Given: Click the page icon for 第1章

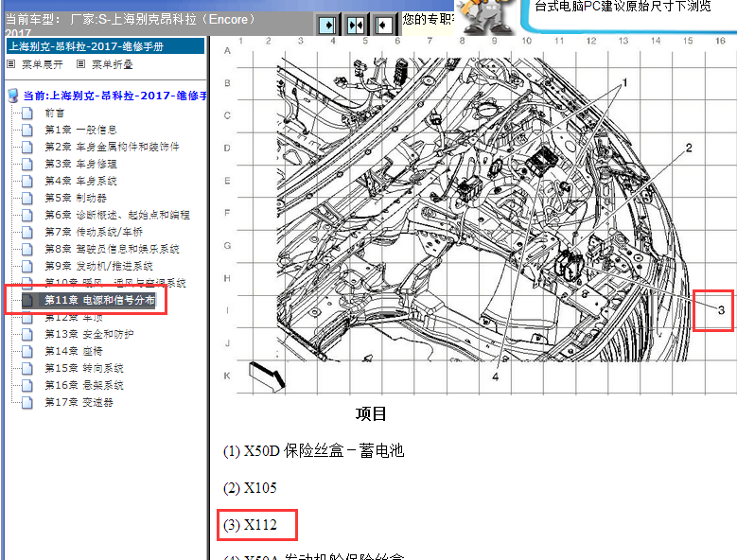Looking at the screenshot, I should [27, 131].
